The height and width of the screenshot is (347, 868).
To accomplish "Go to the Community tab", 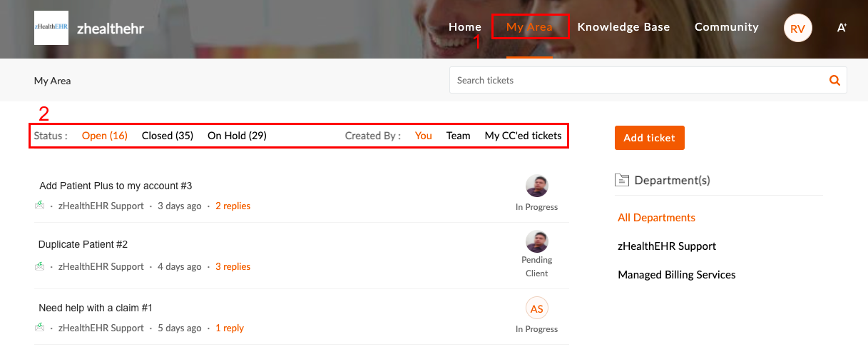I will click(x=727, y=27).
